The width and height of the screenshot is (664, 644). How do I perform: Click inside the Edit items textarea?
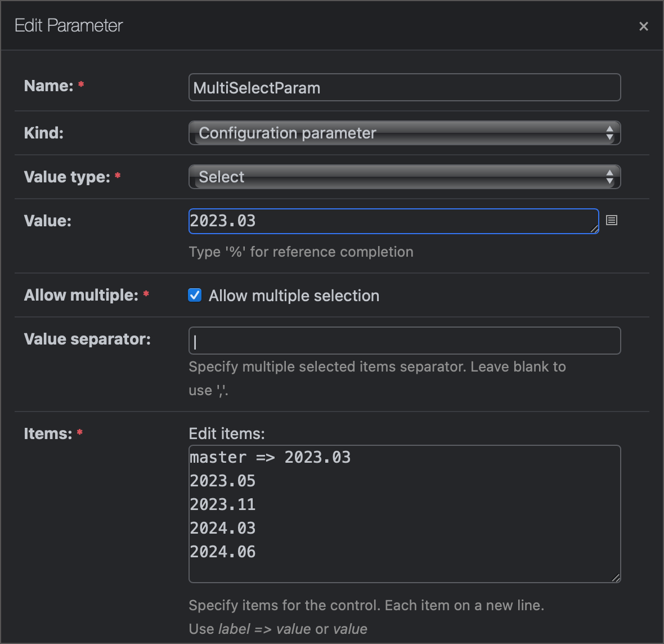click(x=404, y=514)
